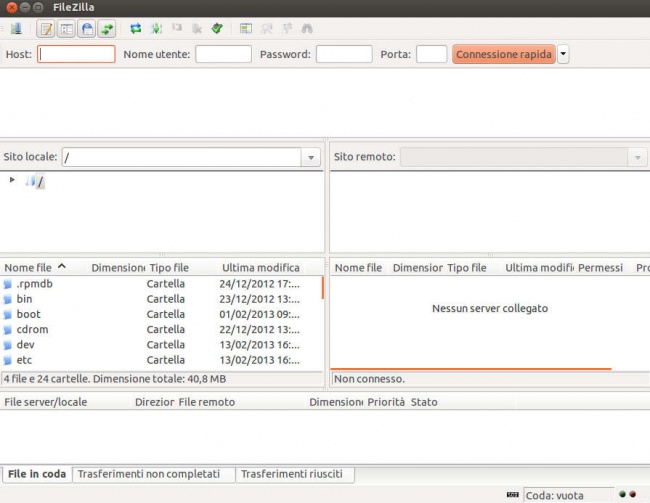
Task: Refresh the file and folder lists
Action: click(x=136, y=29)
